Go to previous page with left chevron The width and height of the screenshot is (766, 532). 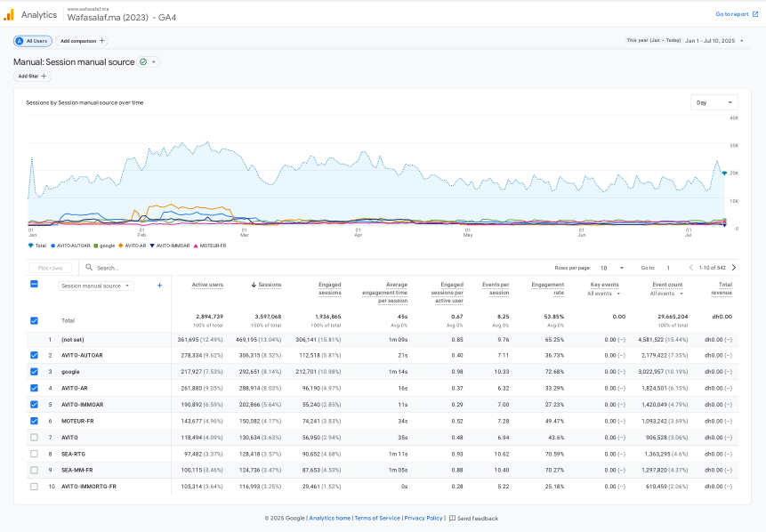(690, 267)
